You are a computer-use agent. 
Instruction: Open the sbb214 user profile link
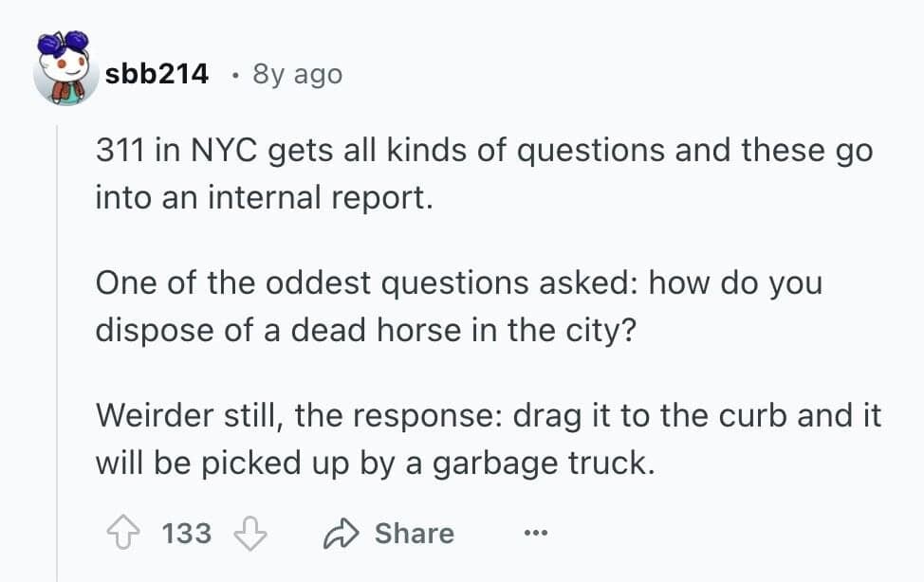[157, 74]
